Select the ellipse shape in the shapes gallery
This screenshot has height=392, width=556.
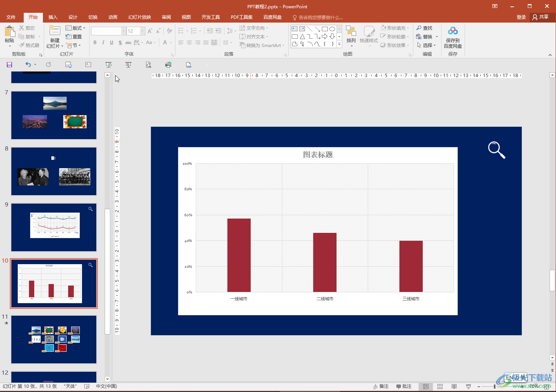(x=332, y=29)
